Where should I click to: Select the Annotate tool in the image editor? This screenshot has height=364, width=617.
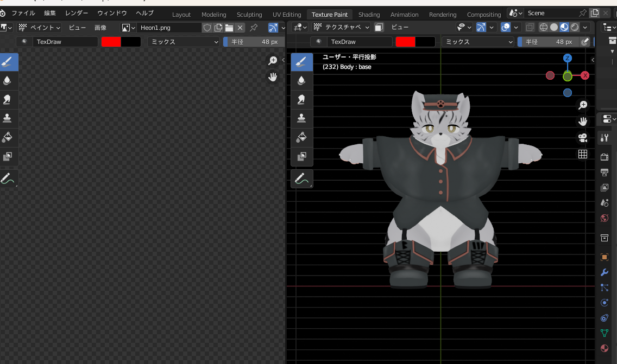click(x=8, y=179)
